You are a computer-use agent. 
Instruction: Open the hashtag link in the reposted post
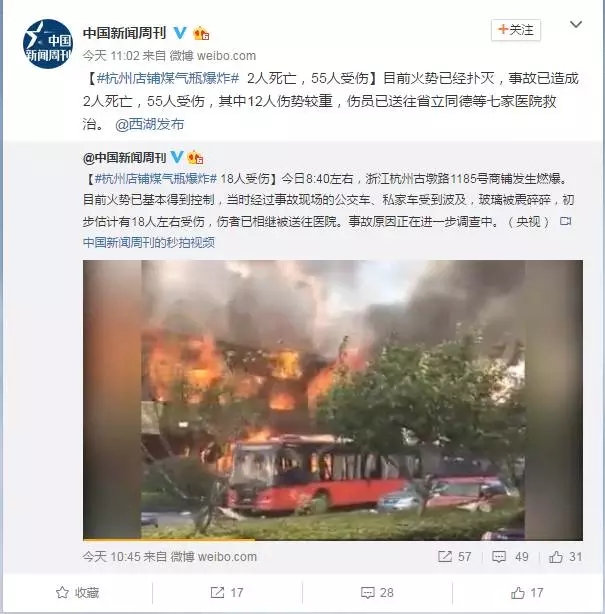[x=156, y=179]
